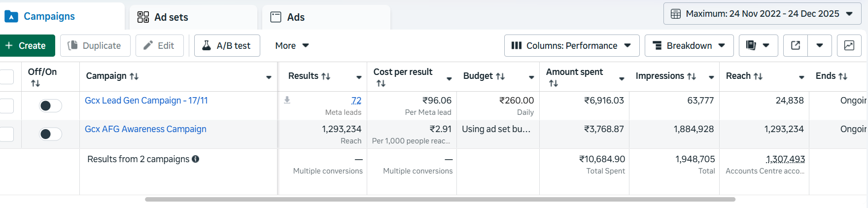The width and height of the screenshot is (868, 208).
Task: Click the horizontal scrollbar below the table
Action: point(440,200)
